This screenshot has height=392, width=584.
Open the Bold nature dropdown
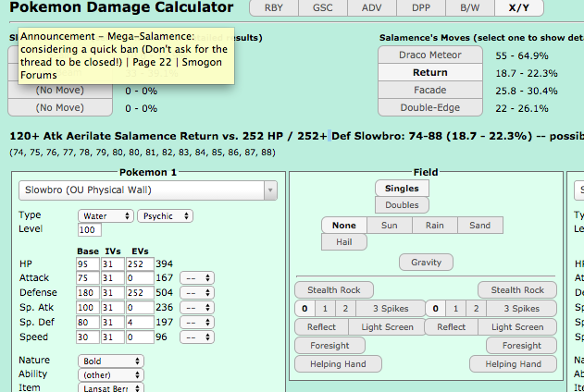[x=111, y=361]
